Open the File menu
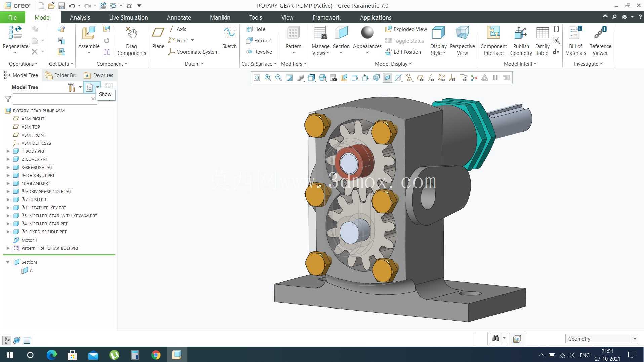This screenshot has width=644, height=362. click(12, 17)
